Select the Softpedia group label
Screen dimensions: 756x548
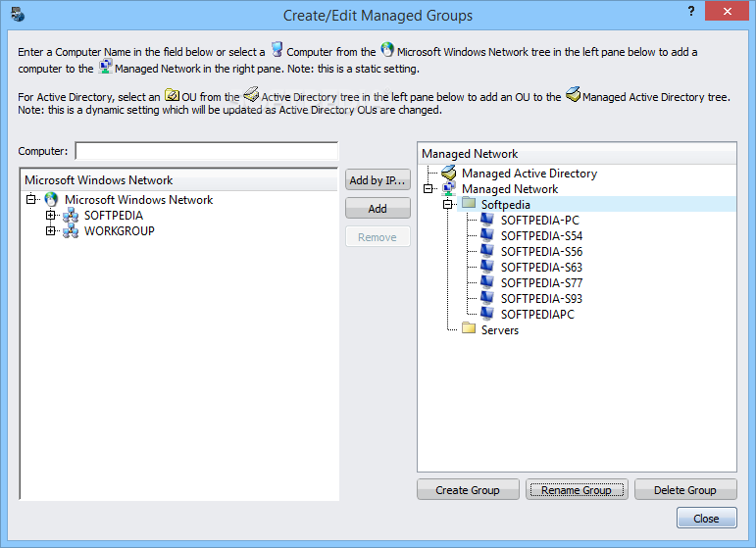[x=506, y=205]
